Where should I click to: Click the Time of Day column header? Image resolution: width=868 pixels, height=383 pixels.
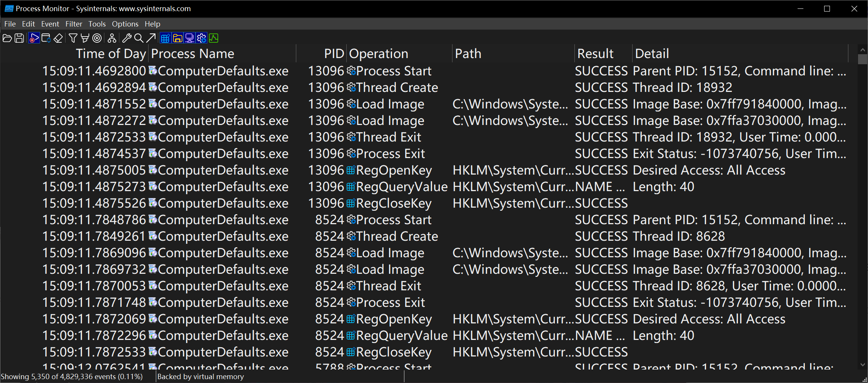tap(74, 53)
